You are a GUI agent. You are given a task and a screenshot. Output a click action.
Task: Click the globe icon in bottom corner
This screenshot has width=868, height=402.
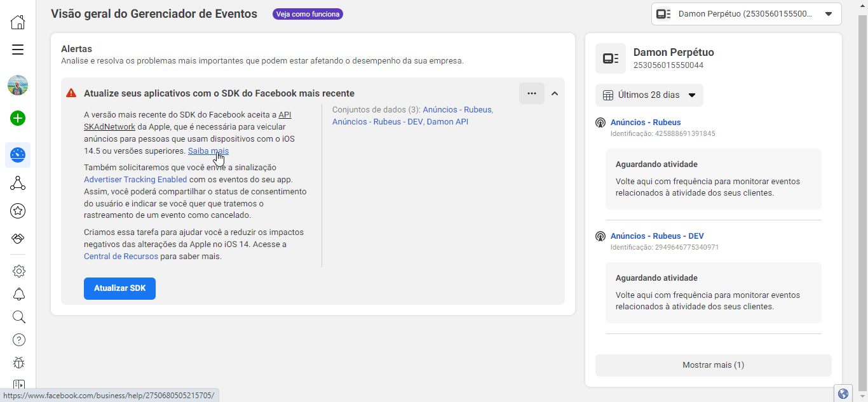click(x=843, y=394)
